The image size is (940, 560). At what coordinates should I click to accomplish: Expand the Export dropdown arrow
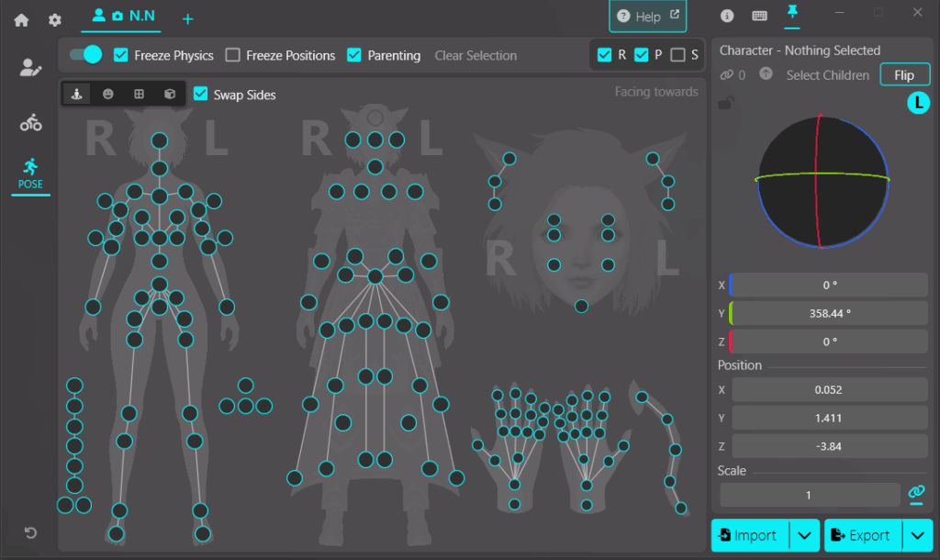coord(917,535)
